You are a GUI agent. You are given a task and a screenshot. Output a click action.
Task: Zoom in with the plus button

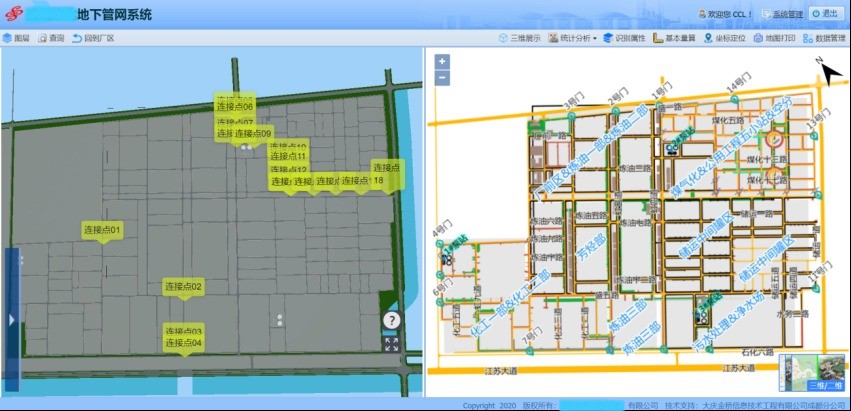tap(442, 62)
